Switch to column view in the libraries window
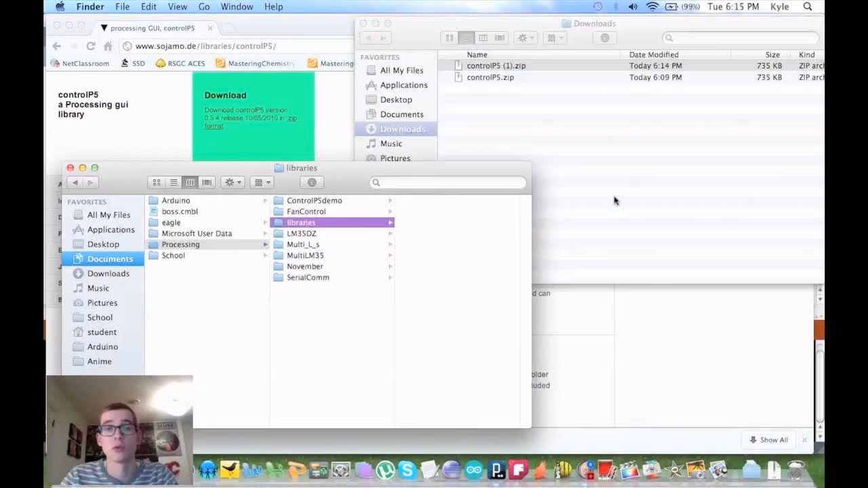868x488 pixels. coord(190,182)
